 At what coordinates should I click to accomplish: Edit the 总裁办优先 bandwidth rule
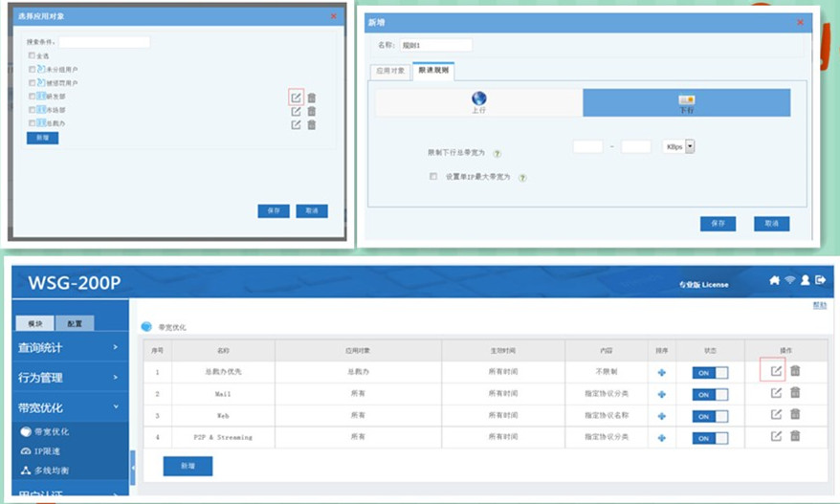click(x=777, y=370)
